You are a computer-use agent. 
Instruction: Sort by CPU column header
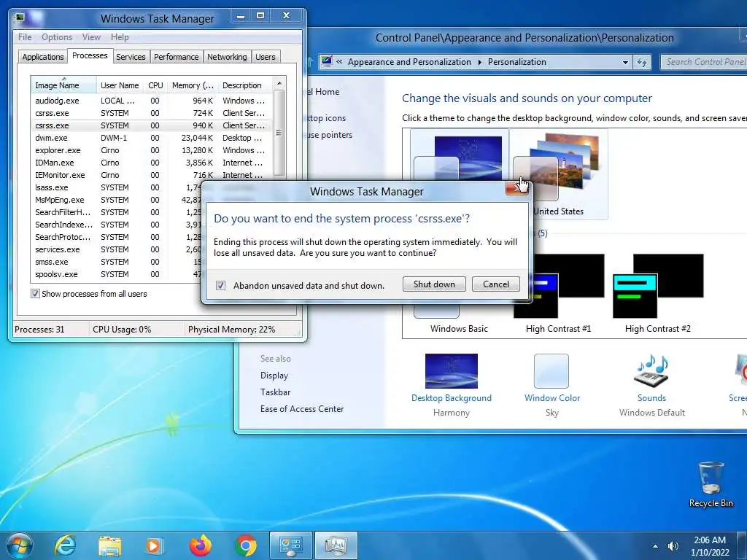pyautogui.click(x=155, y=85)
